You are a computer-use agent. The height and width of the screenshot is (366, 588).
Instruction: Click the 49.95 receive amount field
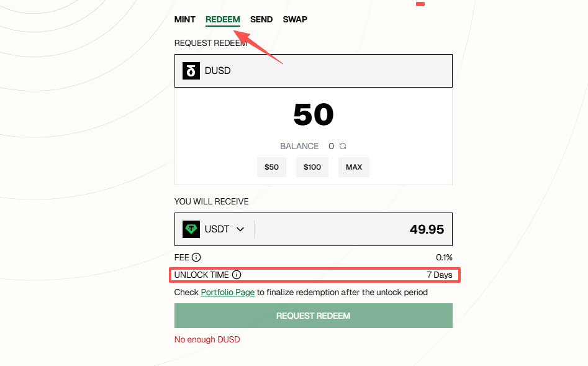tap(427, 229)
